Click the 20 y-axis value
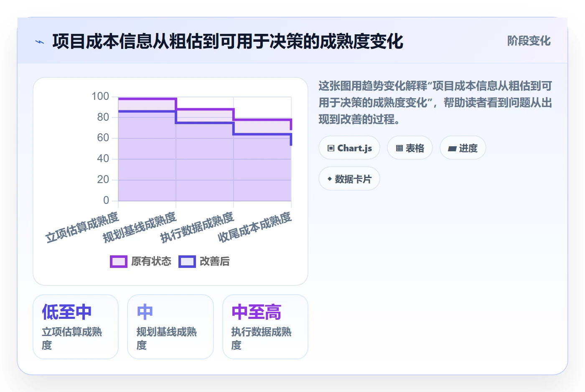585x392 pixels. point(103,180)
